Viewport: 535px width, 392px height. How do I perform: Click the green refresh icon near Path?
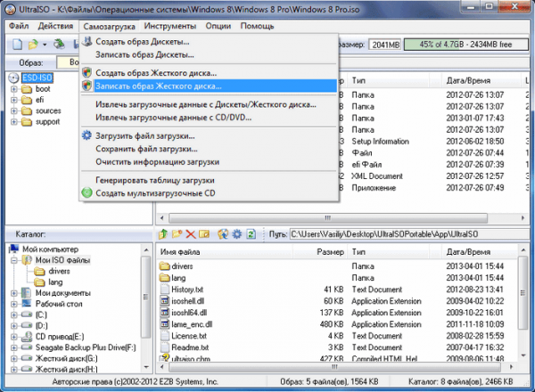pyautogui.click(x=251, y=234)
